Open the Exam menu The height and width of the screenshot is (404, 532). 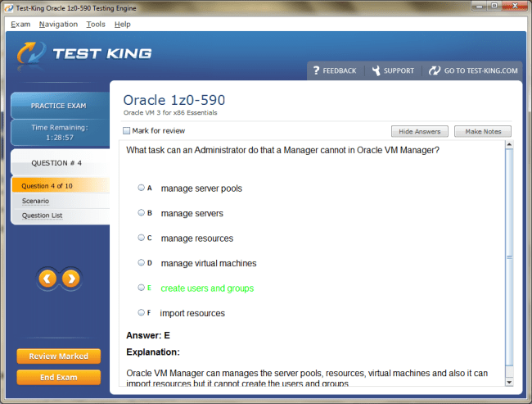click(x=20, y=25)
